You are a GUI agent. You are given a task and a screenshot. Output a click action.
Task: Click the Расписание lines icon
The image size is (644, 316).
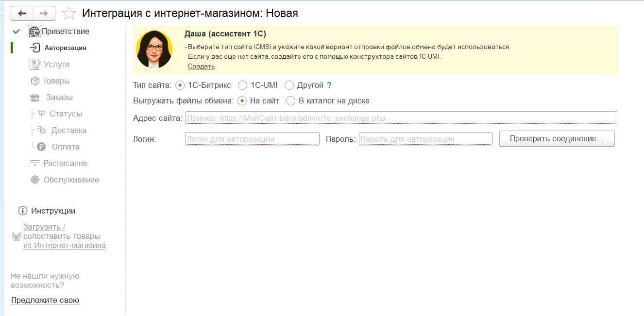(35, 163)
